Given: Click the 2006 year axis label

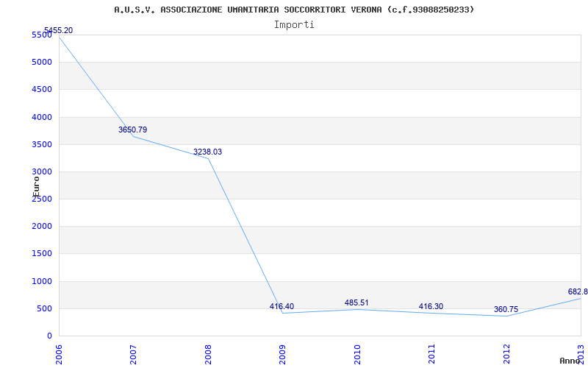Looking at the screenshot, I should pos(59,355).
